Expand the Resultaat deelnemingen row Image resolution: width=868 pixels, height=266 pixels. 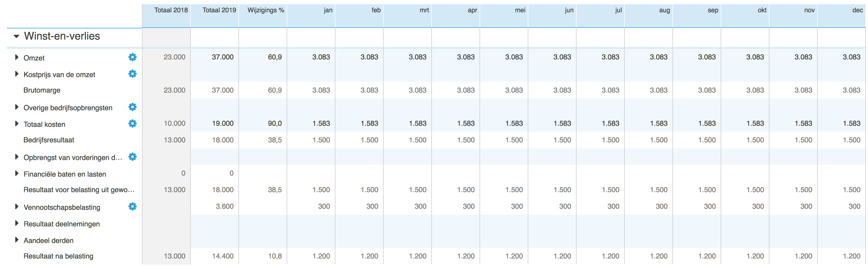tap(17, 223)
